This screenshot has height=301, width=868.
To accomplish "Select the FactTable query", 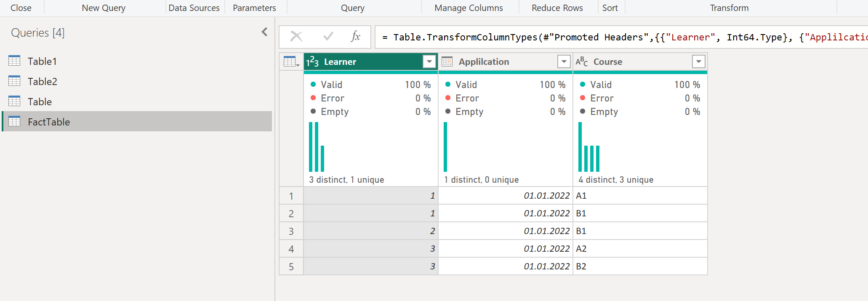I will click(137, 121).
